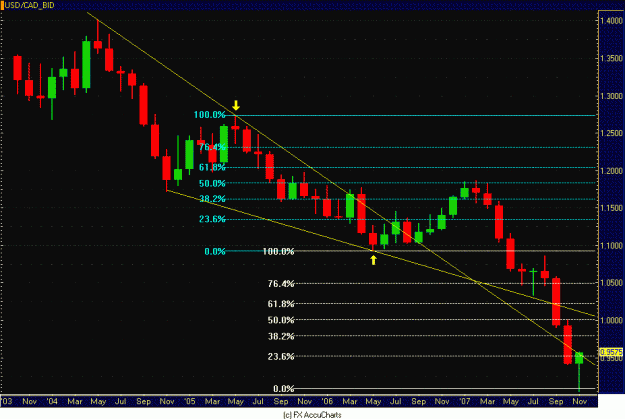Select the USD/CAD_BID chart title

point(29,5)
